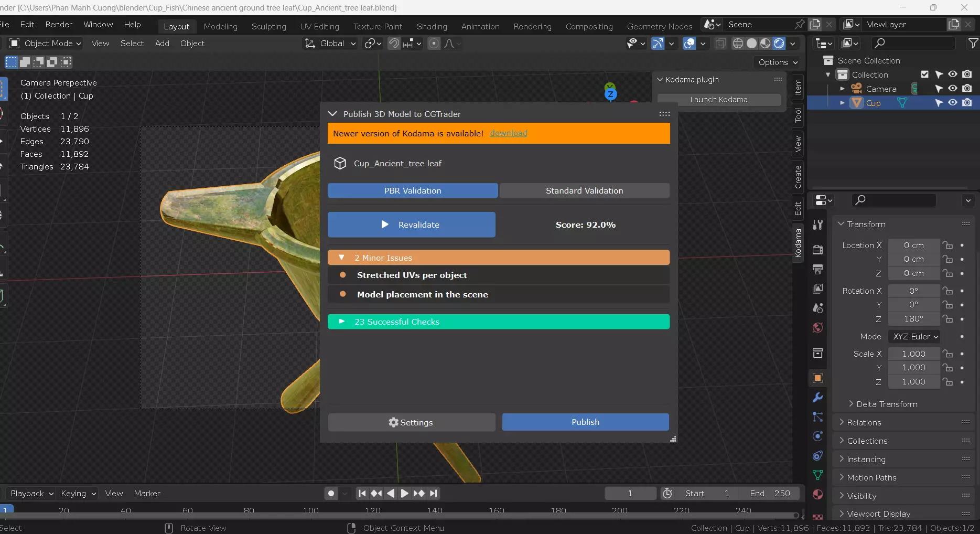Open the Collection properties tab icon
The width and height of the screenshot is (980, 534).
click(x=817, y=353)
